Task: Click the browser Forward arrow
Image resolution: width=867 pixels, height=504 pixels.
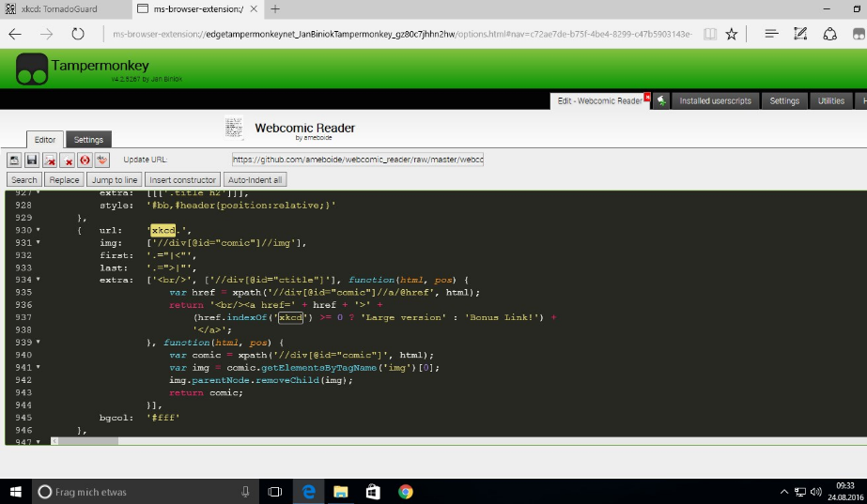Action: pyautogui.click(x=46, y=35)
